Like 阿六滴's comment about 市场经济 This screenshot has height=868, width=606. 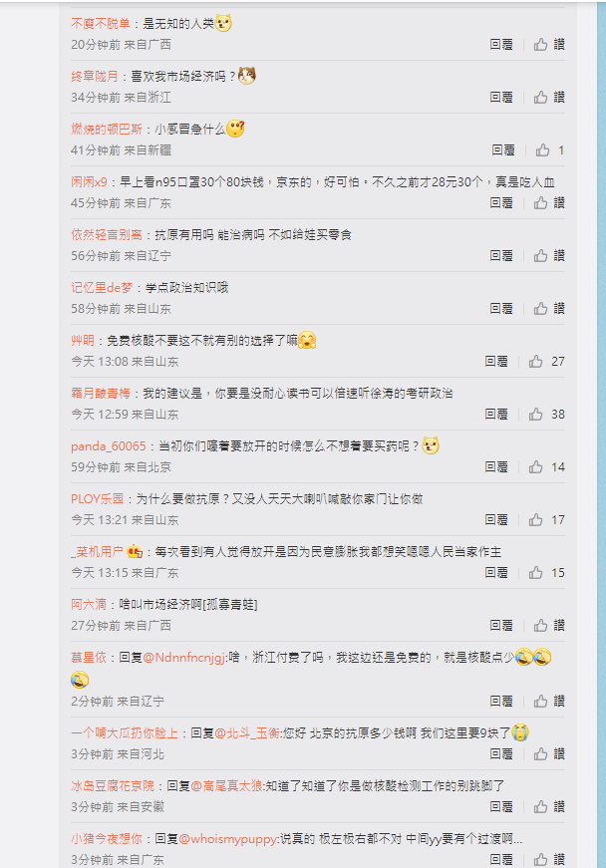[x=540, y=626]
